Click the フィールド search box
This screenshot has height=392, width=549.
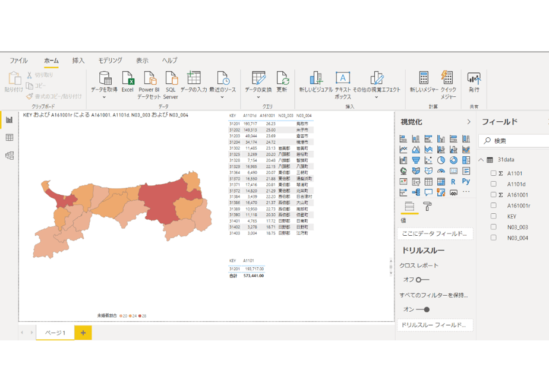[x=513, y=141]
